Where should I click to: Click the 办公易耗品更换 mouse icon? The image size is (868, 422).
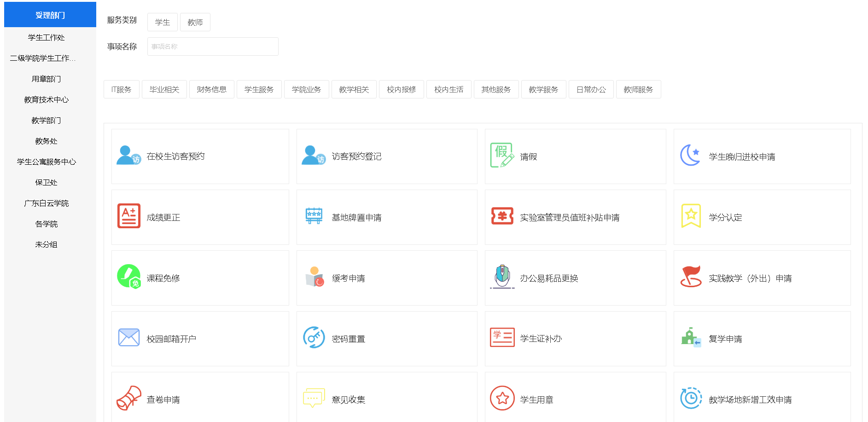tap(502, 277)
